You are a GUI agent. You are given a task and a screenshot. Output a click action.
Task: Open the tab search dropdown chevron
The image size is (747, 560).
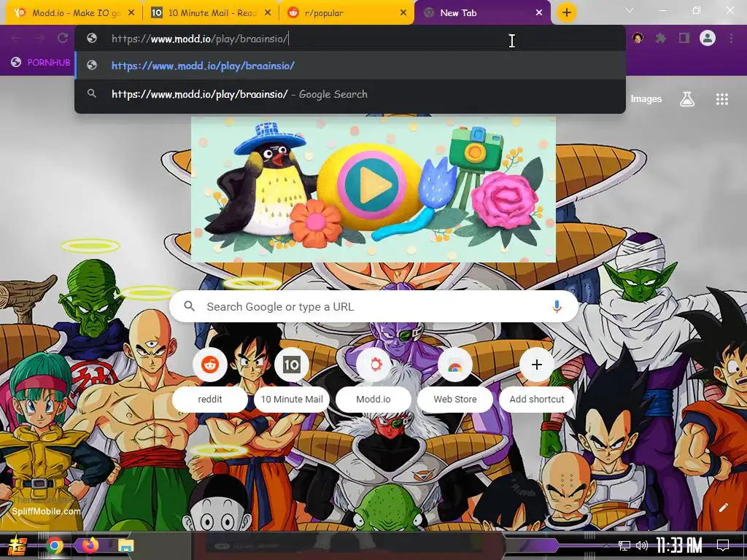(x=630, y=10)
